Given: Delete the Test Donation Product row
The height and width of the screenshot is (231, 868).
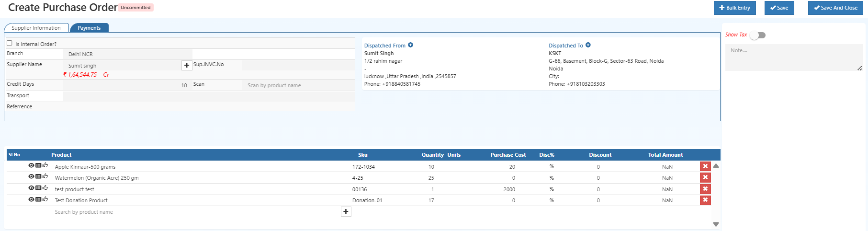Looking at the screenshot, I should (x=705, y=200).
